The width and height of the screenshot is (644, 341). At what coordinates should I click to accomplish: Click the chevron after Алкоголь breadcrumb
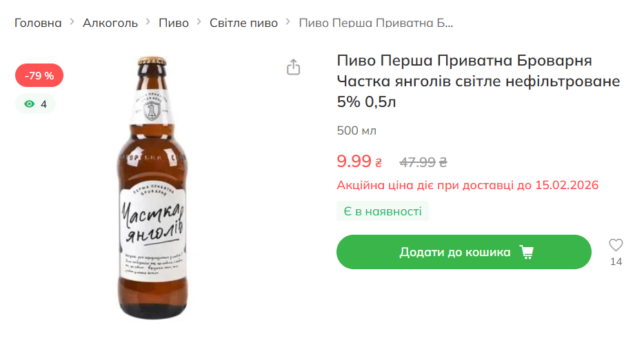click(148, 23)
